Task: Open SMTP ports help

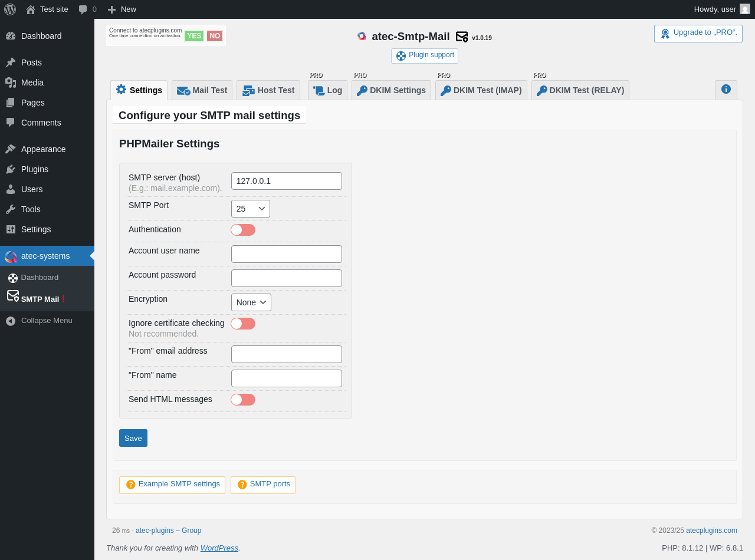Action: 263,485
